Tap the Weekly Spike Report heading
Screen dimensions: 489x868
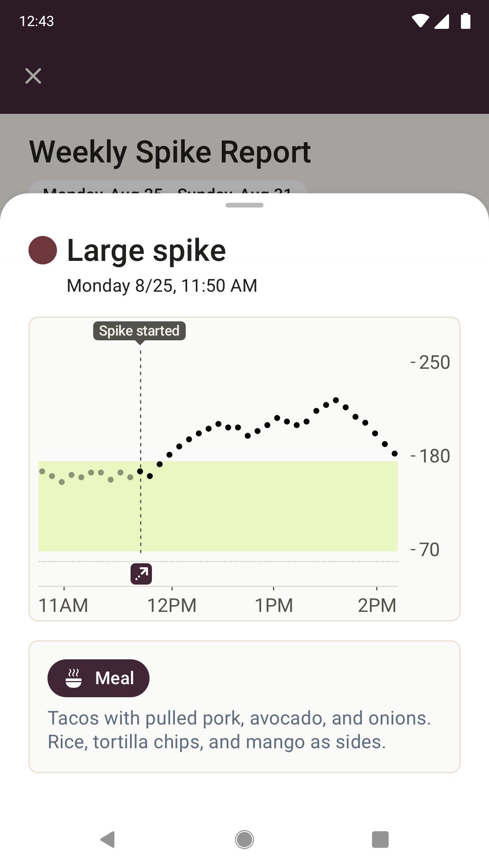pos(170,152)
